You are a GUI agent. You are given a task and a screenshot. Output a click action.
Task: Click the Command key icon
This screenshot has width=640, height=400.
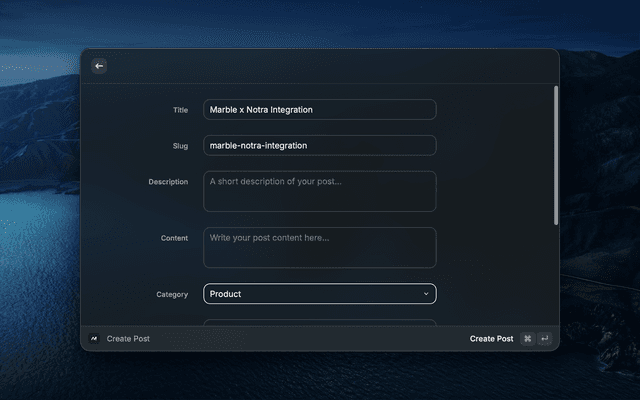click(527, 339)
